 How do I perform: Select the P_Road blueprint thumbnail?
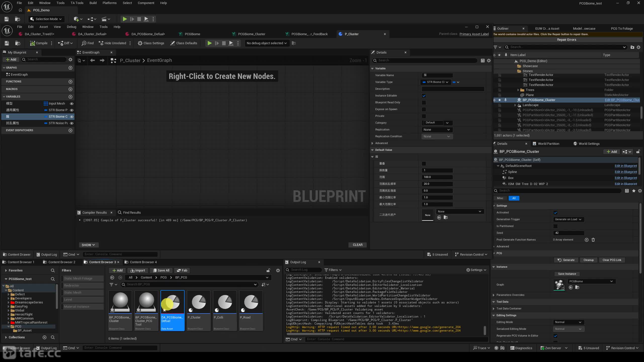[251, 311]
